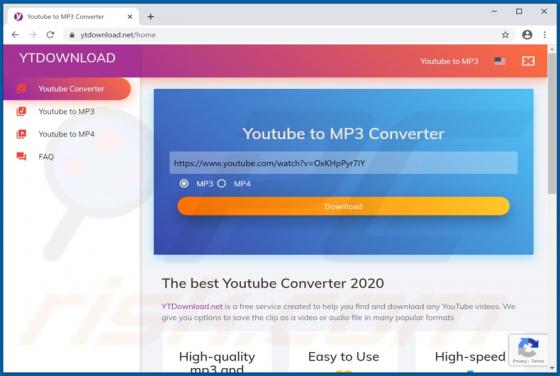Click the reCAPTCHA badge icon
This screenshot has height=376, width=560.
click(x=528, y=347)
